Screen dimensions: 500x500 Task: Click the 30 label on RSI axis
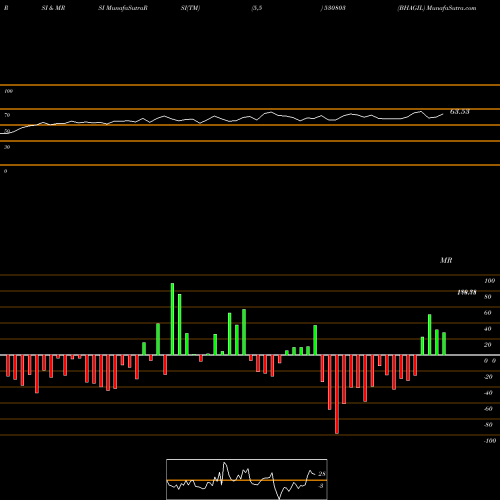point(7,147)
